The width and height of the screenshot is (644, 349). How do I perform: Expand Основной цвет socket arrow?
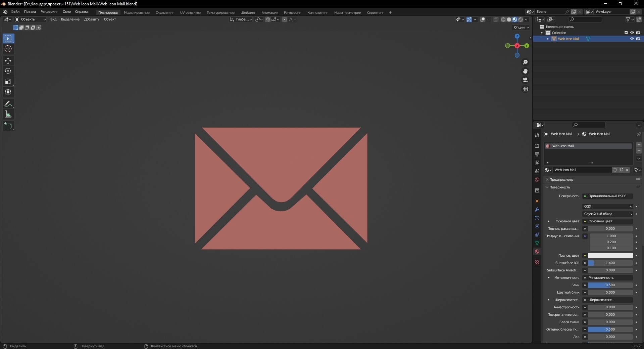[x=549, y=221]
